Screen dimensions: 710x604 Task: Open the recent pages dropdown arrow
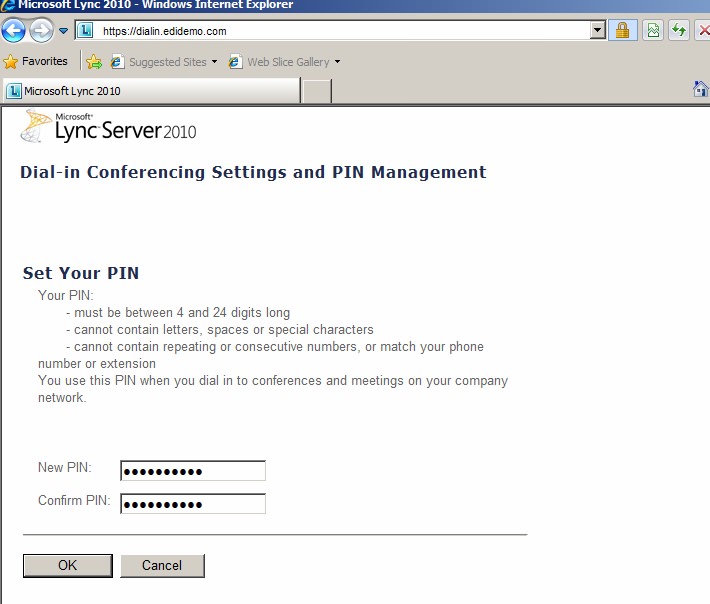63,31
